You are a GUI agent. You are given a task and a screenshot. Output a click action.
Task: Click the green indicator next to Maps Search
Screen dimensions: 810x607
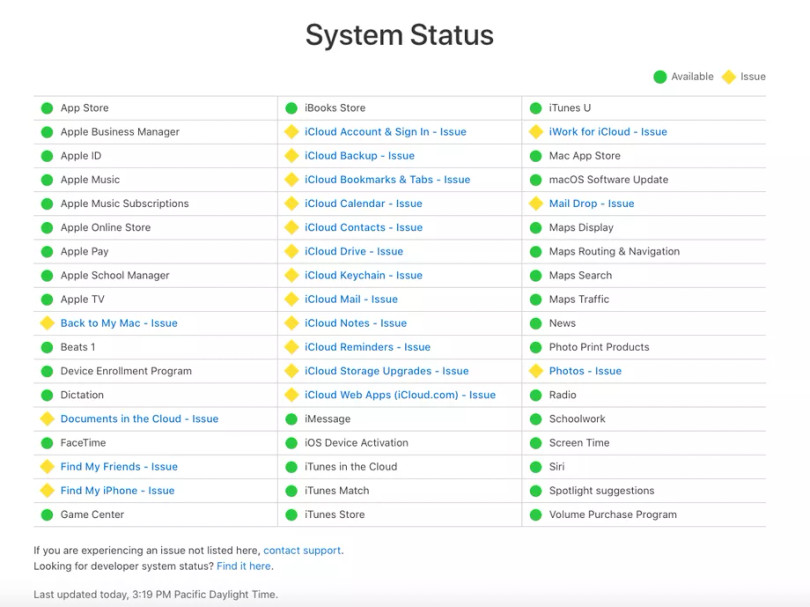(x=534, y=275)
